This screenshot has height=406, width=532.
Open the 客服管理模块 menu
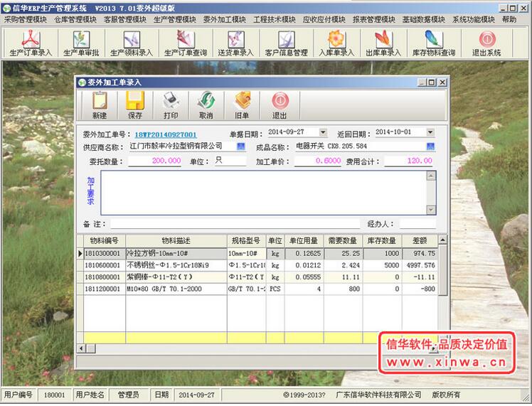(125, 20)
